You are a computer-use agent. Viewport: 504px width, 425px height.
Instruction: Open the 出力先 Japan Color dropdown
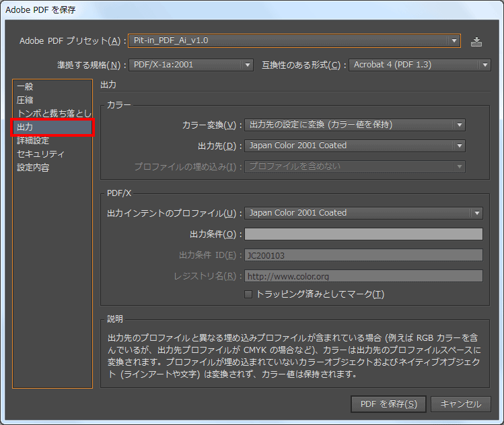coord(355,145)
